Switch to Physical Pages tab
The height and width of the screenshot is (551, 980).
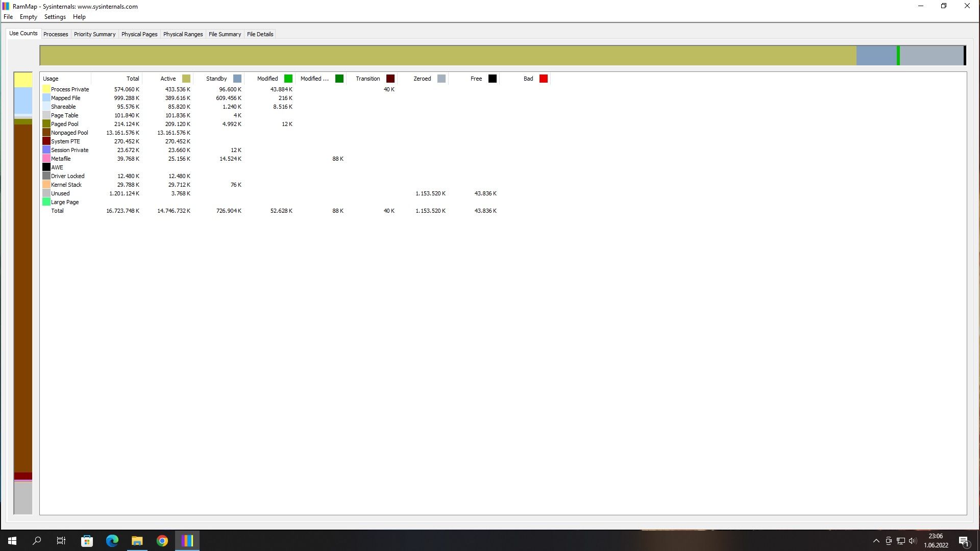(139, 34)
